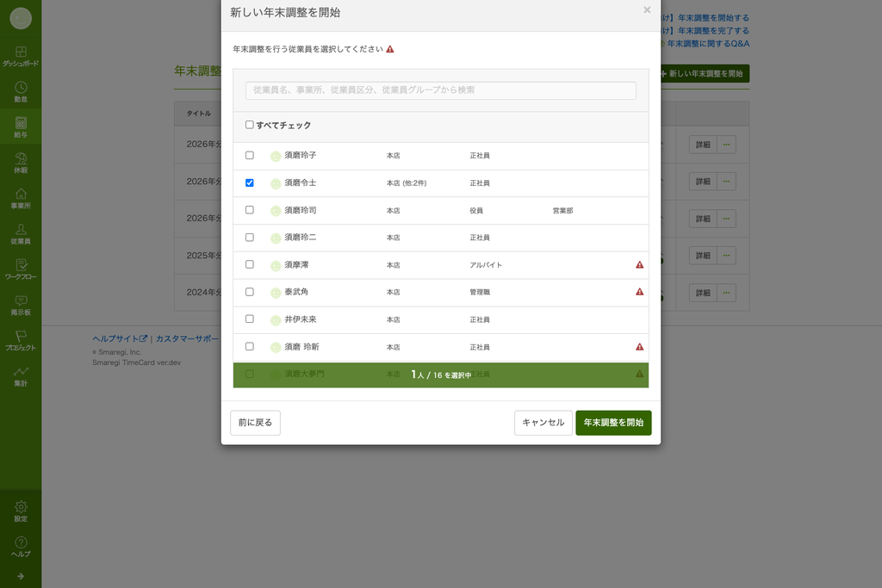Start with the 年末調整を開始 button
882x588 pixels.
[x=613, y=423]
